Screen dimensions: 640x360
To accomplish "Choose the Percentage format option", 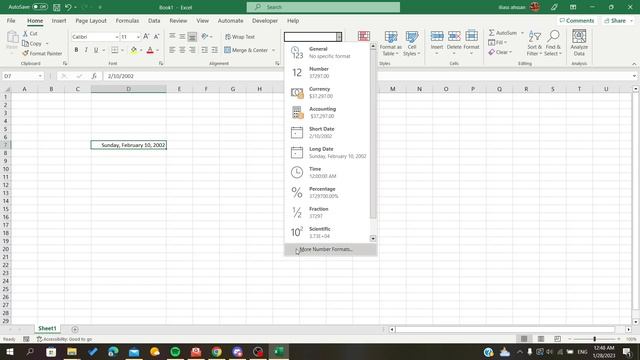I will pos(328,192).
